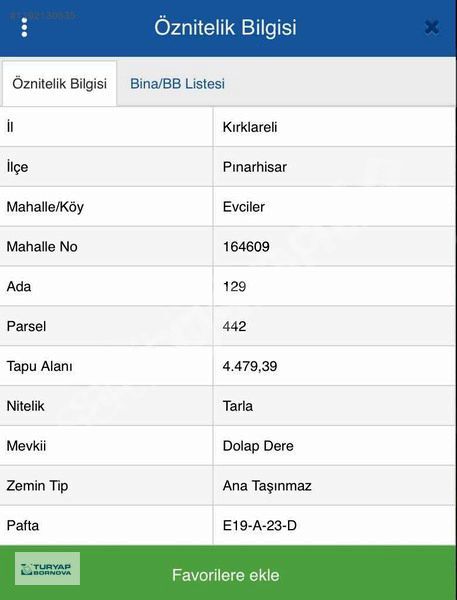Screen dimensions: 457x600
Task: Select the Kırklareli province value
Action: pyautogui.click(x=250, y=127)
